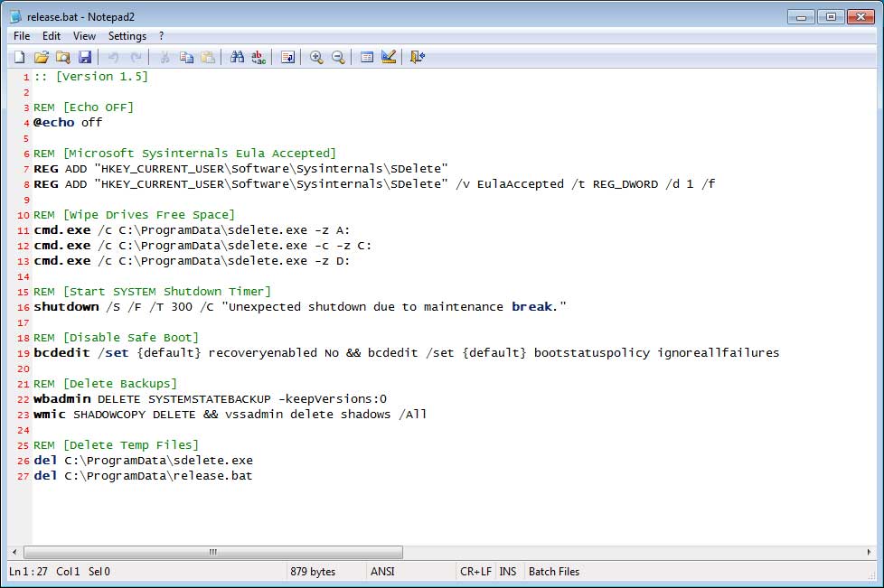Image resolution: width=884 pixels, height=588 pixels.
Task: Cut selection with the scissors icon
Action: tap(165, 57)
